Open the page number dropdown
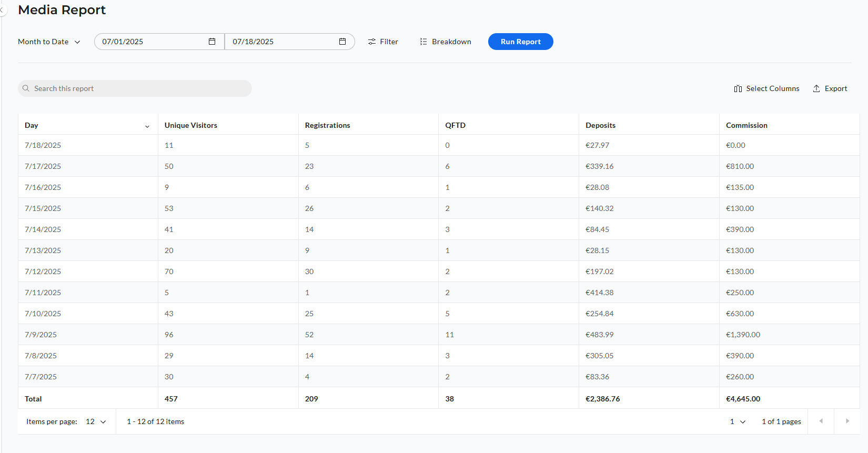 (x=738, y=421)
